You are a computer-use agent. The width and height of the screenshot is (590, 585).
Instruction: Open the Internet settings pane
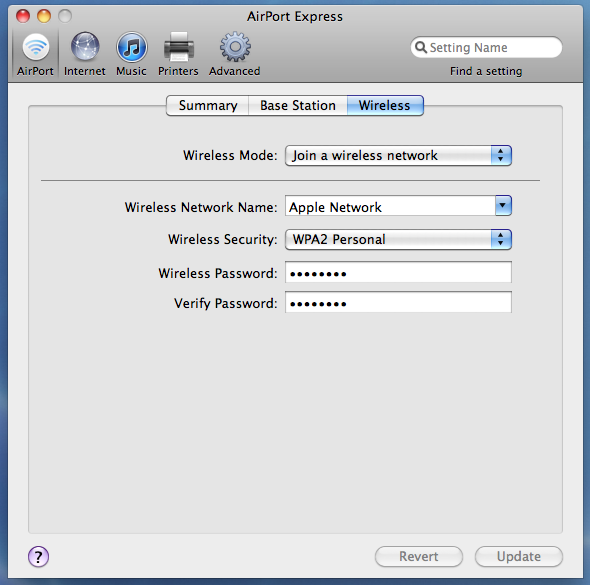(x=85, y=53)
